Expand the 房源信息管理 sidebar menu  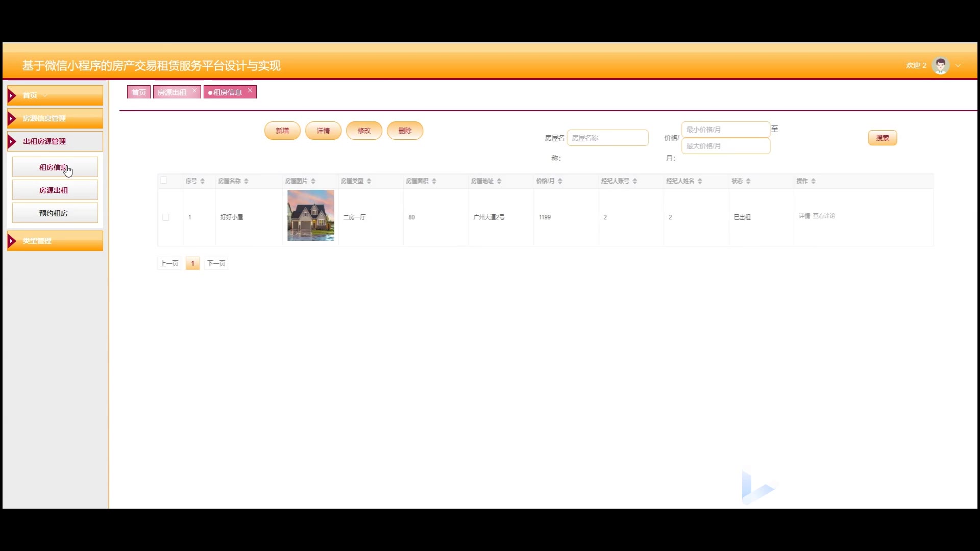pos(55,118)
